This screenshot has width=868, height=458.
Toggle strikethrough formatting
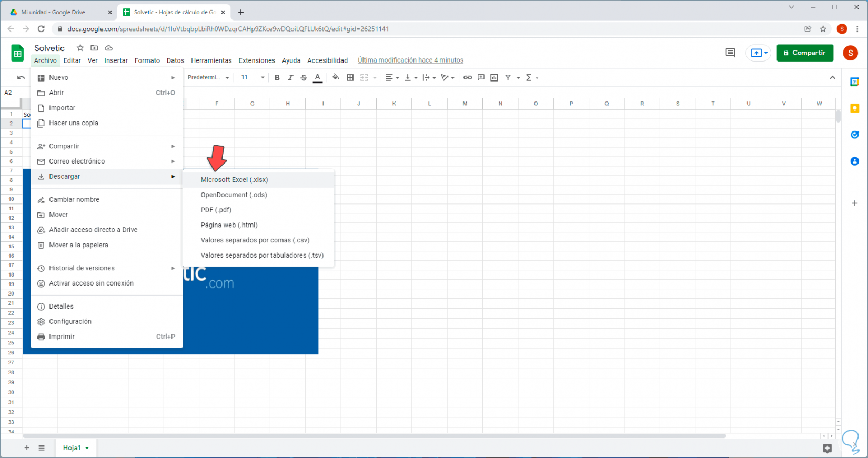point(304,78)
